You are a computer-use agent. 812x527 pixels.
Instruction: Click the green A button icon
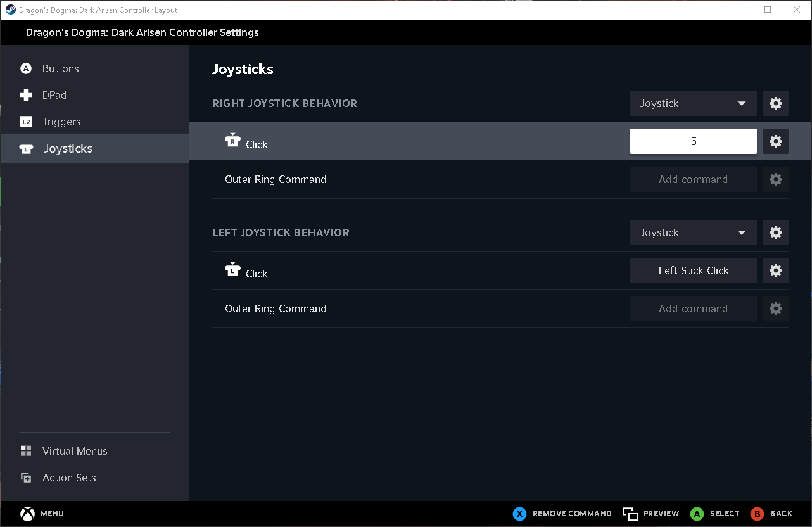697,514
